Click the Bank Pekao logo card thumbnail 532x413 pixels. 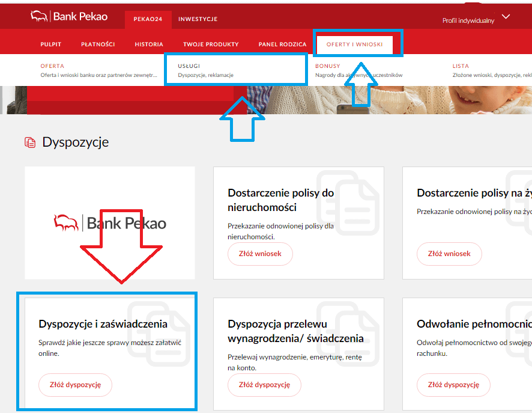110,223
